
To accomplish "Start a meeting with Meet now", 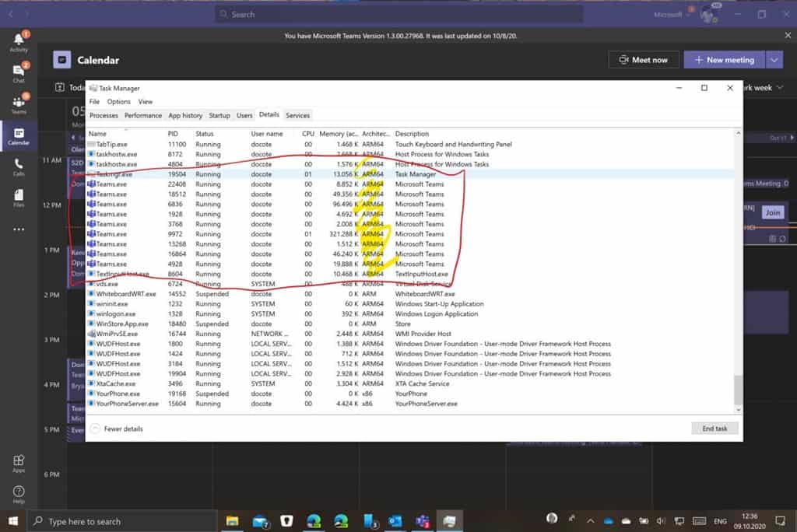I will [643, 60].
